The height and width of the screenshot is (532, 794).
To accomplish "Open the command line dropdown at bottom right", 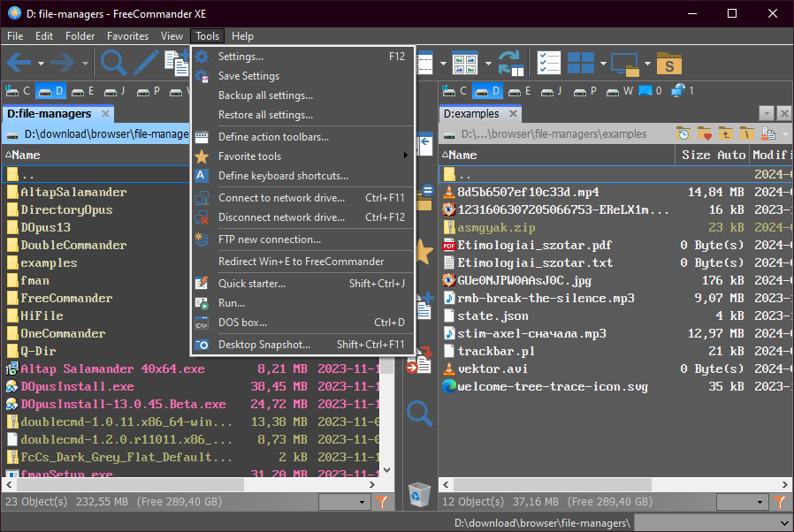I will pos(785,523).
